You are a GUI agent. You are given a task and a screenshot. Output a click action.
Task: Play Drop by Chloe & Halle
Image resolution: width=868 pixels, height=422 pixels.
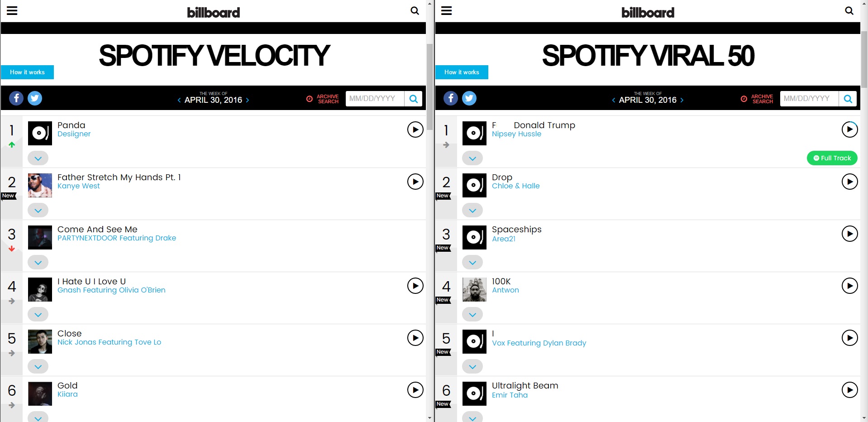tap(849, 182)
